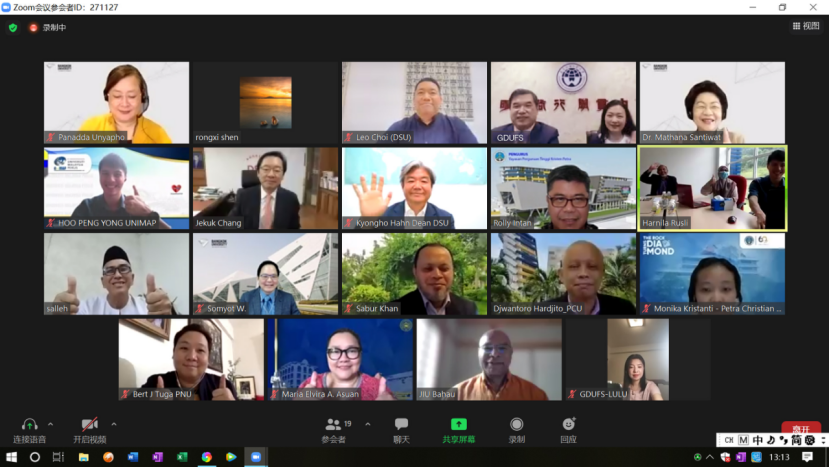Open the reactions emoji menu
The height and width of the screenshot is (467, 830).
[568, 425]
